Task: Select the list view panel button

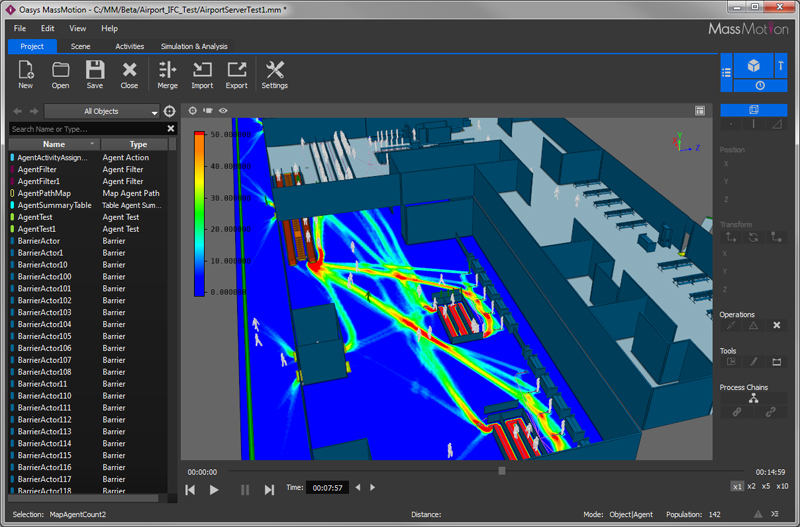Action: [726, 72]
